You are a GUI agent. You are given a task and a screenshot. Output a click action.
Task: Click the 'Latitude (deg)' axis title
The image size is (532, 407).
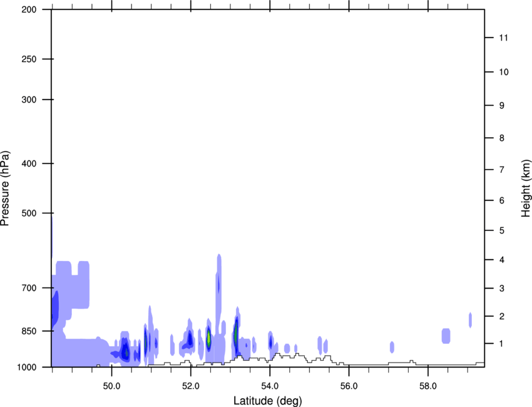[268, 401]
